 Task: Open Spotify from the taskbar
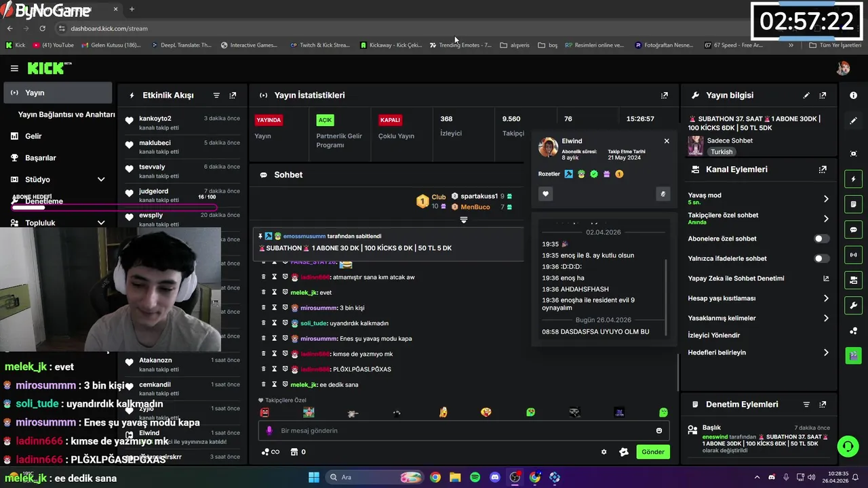[x=475, y=477]
